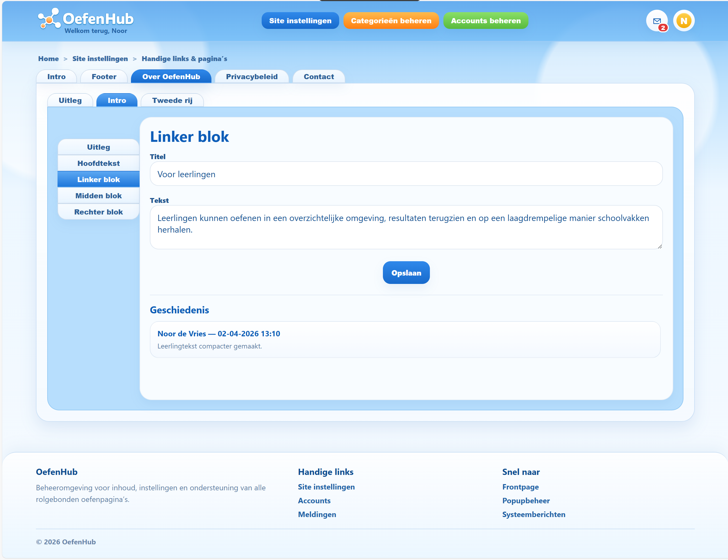Click Handige links & pagina's breadcrumb
The height and width of the screenshot is (560, 728).
[184, 59]
